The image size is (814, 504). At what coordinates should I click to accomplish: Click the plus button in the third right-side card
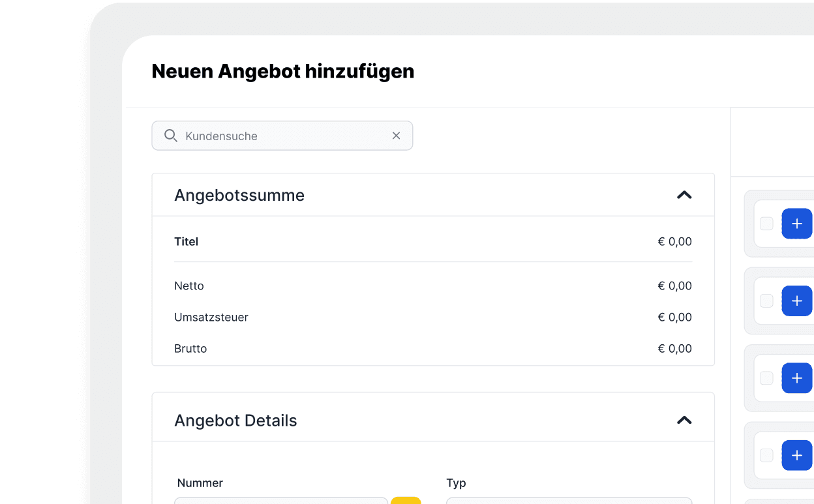[797, 378]
